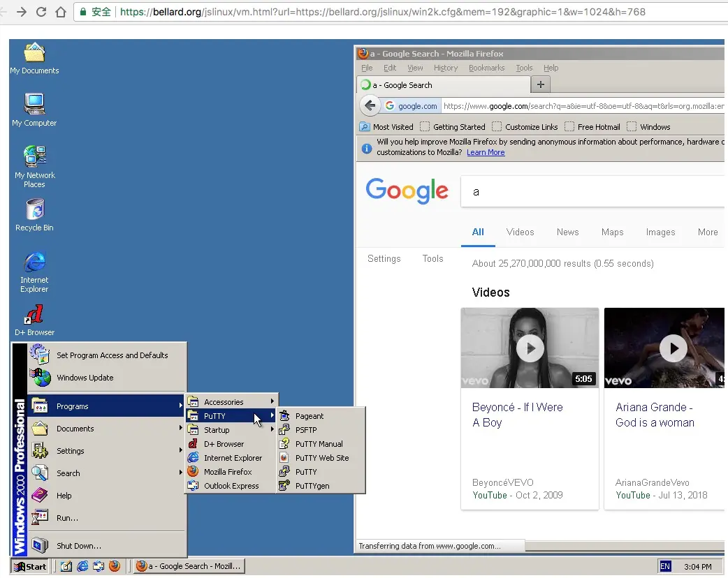Choose Run... in the Start menu
This screenshot has width=728, height=578.
(x=107, y=518)
